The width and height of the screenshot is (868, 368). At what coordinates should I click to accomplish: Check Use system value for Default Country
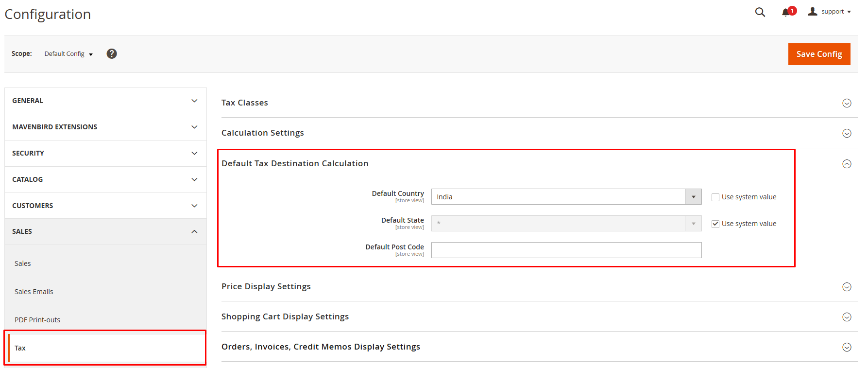715,197
